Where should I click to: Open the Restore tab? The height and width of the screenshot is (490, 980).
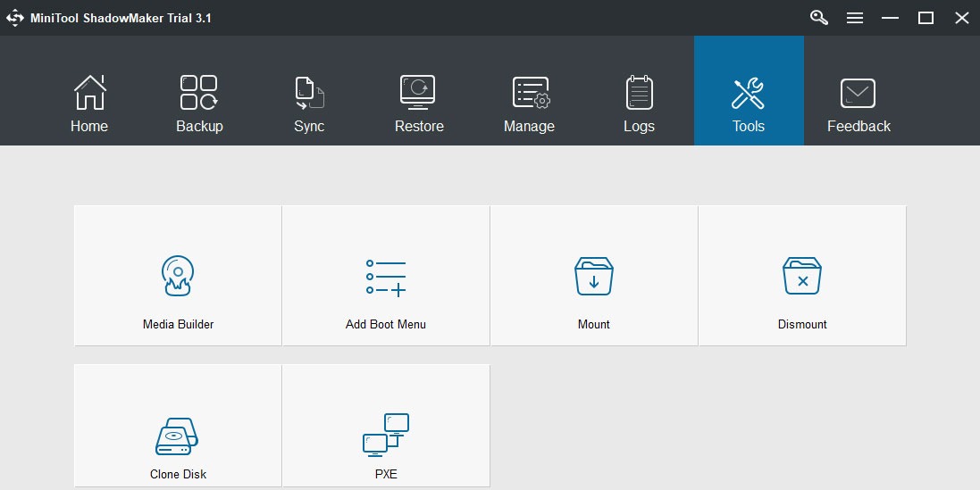point(419,104)
